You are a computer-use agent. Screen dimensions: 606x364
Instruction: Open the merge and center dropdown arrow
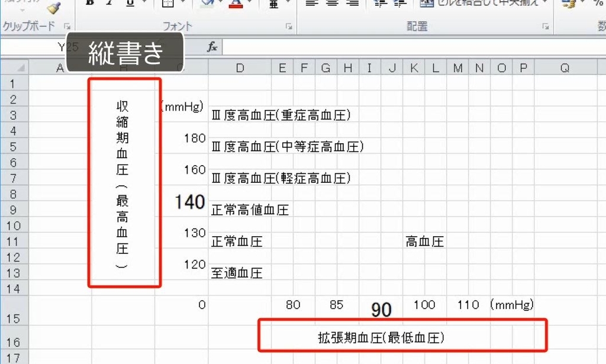click(545, 3)
